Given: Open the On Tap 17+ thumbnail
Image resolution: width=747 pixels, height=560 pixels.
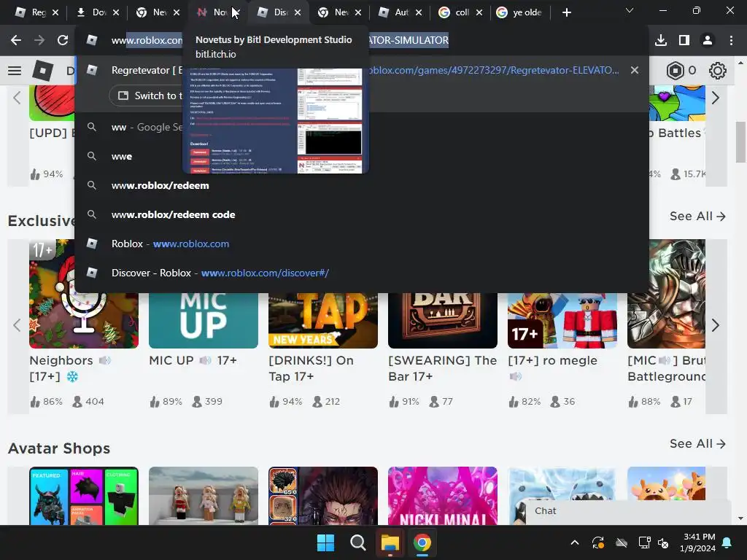Looking at the screenshot, I should (x=323, y=321).
